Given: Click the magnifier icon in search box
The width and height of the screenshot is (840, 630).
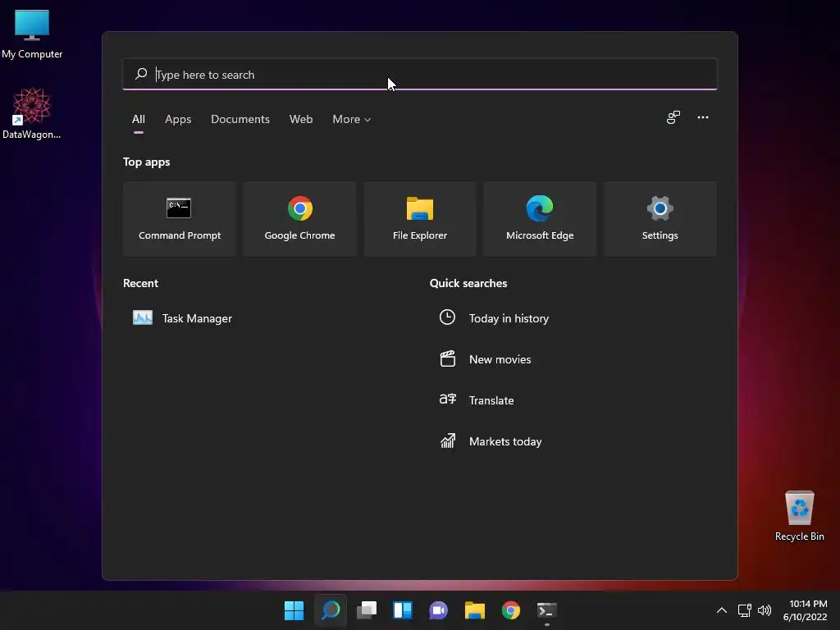Looking at the screenshot, I should coord(141,74).
